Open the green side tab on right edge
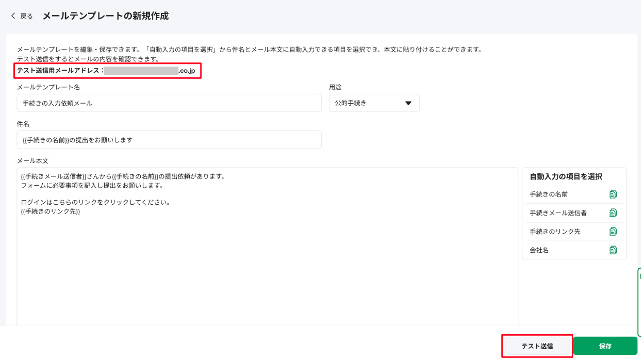Viewport: 644px width, 359px height. click(640, 302)
